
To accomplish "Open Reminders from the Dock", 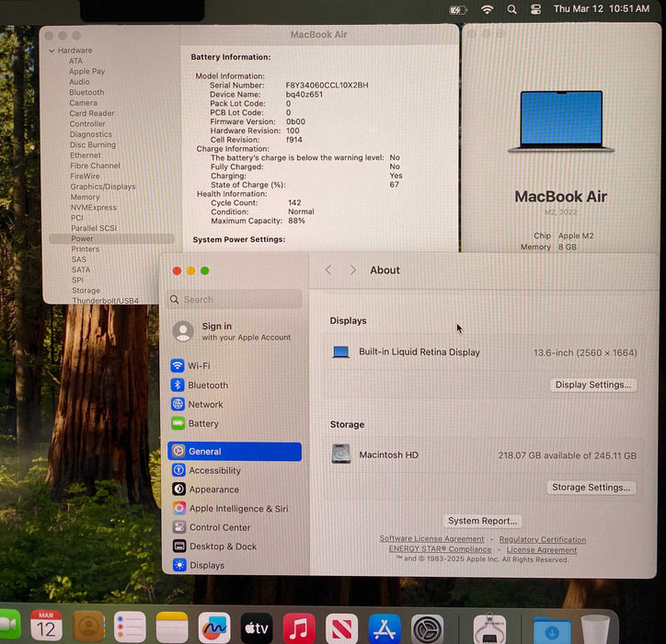I will tap(130, 627).
